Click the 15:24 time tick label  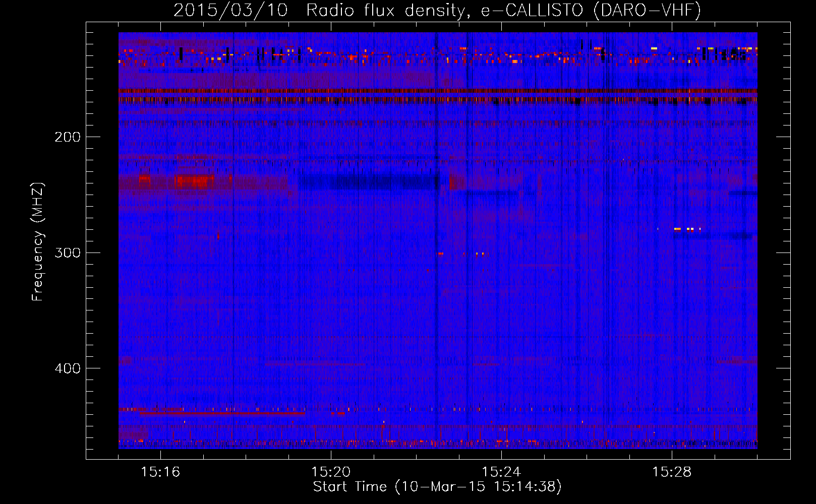click(501, 472)
